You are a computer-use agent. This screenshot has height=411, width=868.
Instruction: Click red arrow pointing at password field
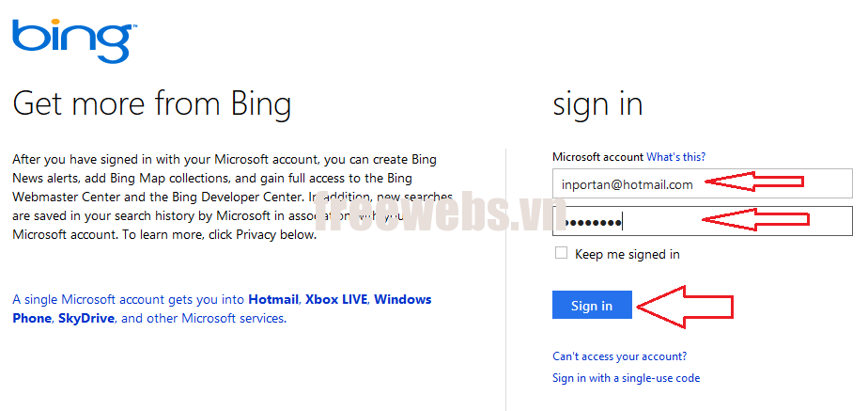[754, 220]
